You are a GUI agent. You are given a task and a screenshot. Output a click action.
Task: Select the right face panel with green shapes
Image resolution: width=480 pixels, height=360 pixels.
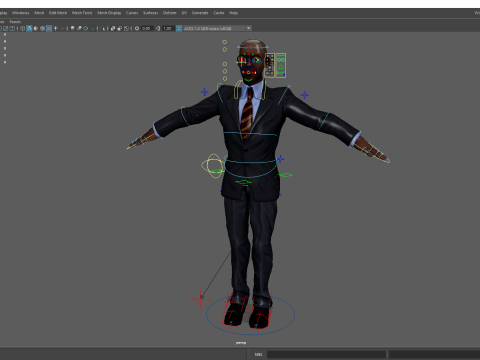tap(281, 65)
